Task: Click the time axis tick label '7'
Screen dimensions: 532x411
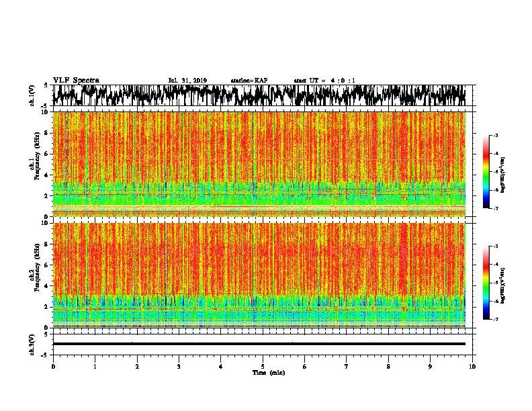Action: [347, 367]
